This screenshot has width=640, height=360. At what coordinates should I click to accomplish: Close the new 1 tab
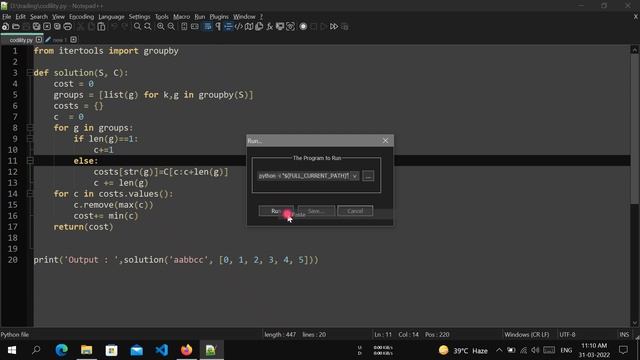tap(73, 40)
